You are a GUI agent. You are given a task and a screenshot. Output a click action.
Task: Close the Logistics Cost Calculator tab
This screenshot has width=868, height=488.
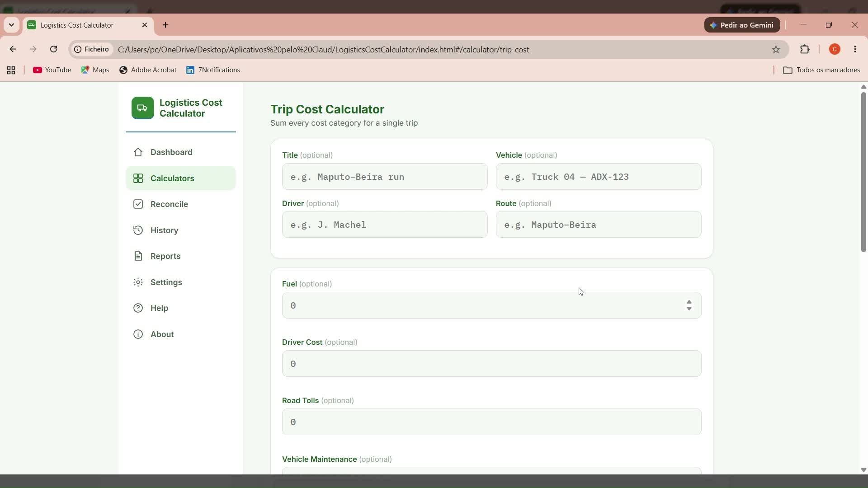point(145,25)
